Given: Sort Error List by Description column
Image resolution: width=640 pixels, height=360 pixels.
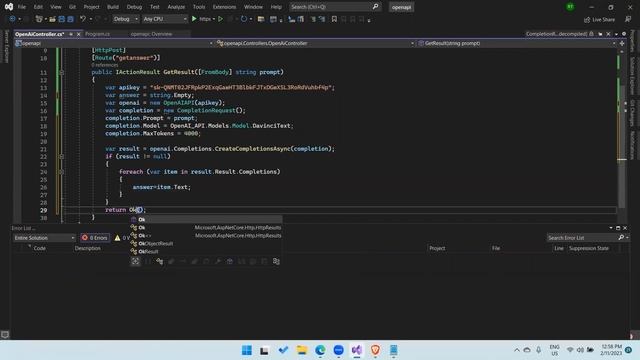Looking at the screenshot, I should tap(87, 248).
